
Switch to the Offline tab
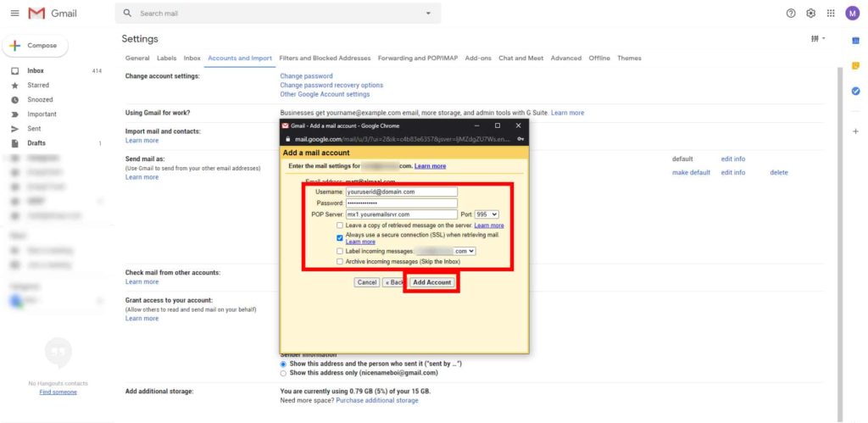click(x=599, y=58)
